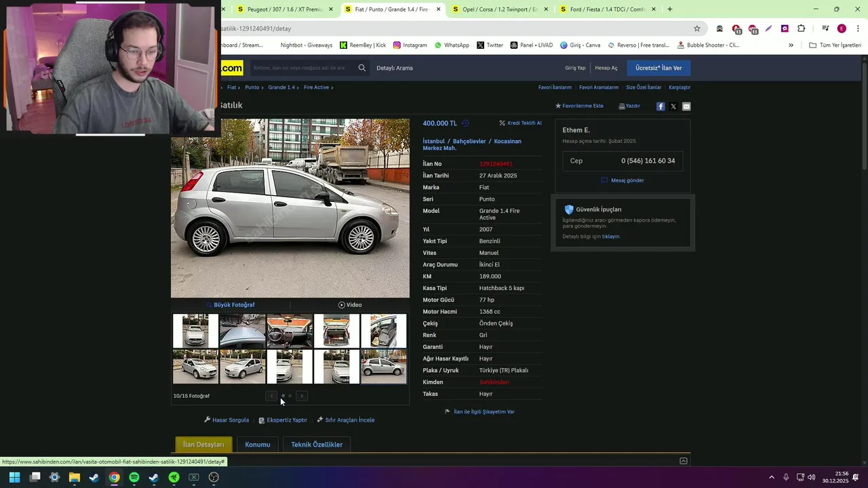This screenshot has width=868, height=488.
Task: Select the dashboard interior photo thumbnail
Action: tap(290, 331)
